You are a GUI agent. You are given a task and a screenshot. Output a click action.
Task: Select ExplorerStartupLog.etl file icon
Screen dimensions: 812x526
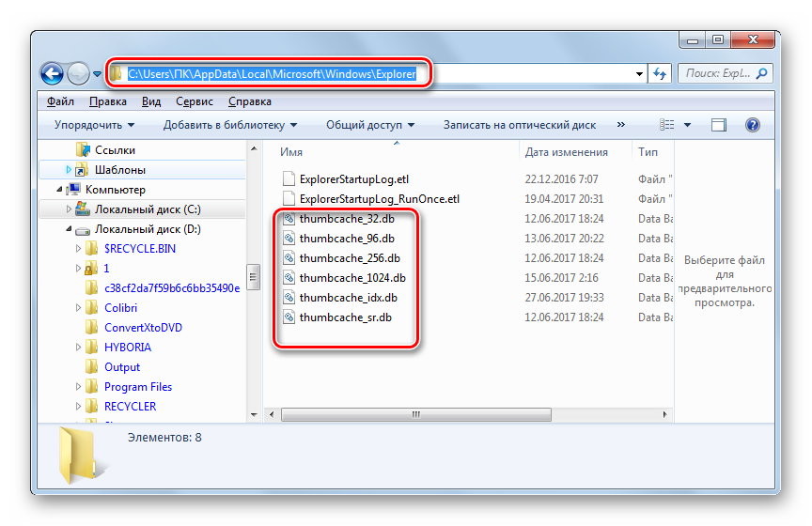289,178
